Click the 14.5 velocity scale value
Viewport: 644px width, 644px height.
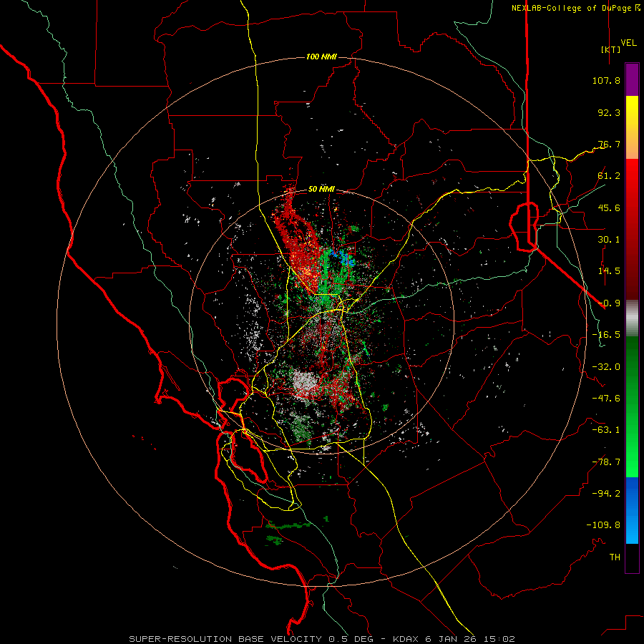pyautogui.click(x=609, y=271)
